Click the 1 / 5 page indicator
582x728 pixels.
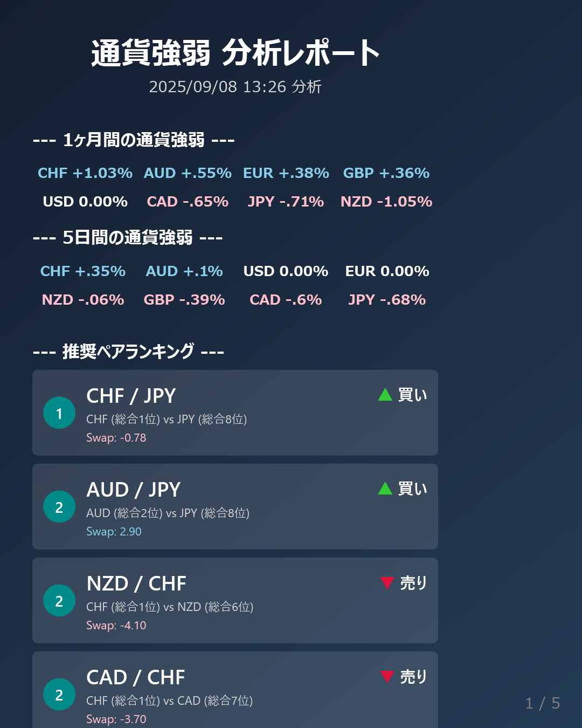click(x=543, y=703)
